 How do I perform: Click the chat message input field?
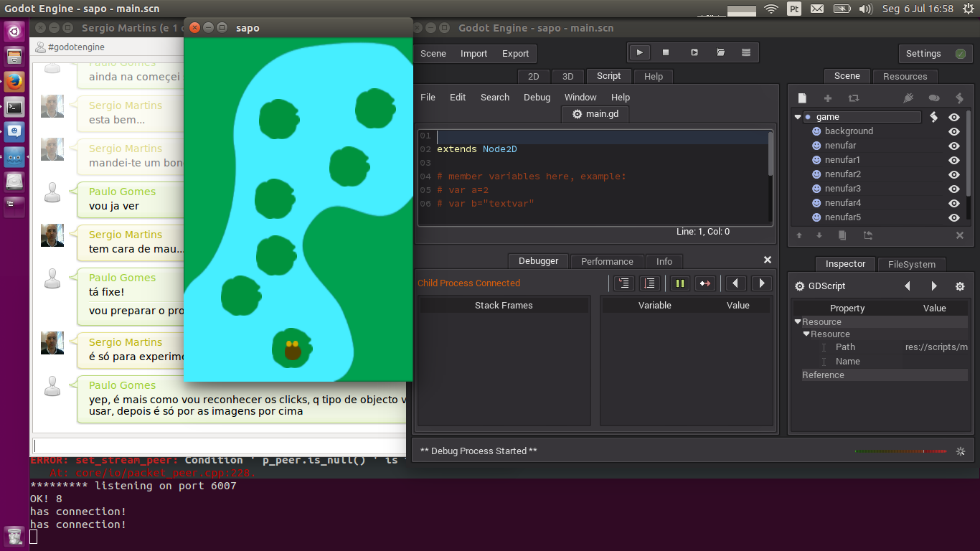coord(220,446)
